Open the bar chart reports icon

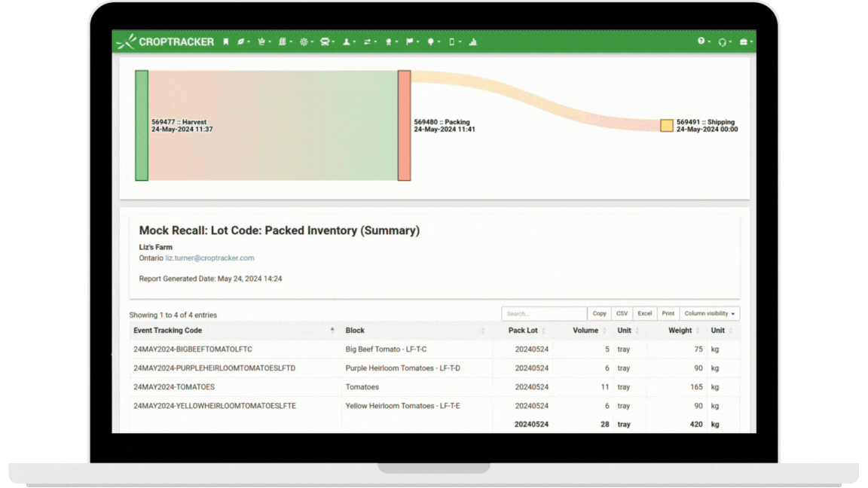[472, 41]
